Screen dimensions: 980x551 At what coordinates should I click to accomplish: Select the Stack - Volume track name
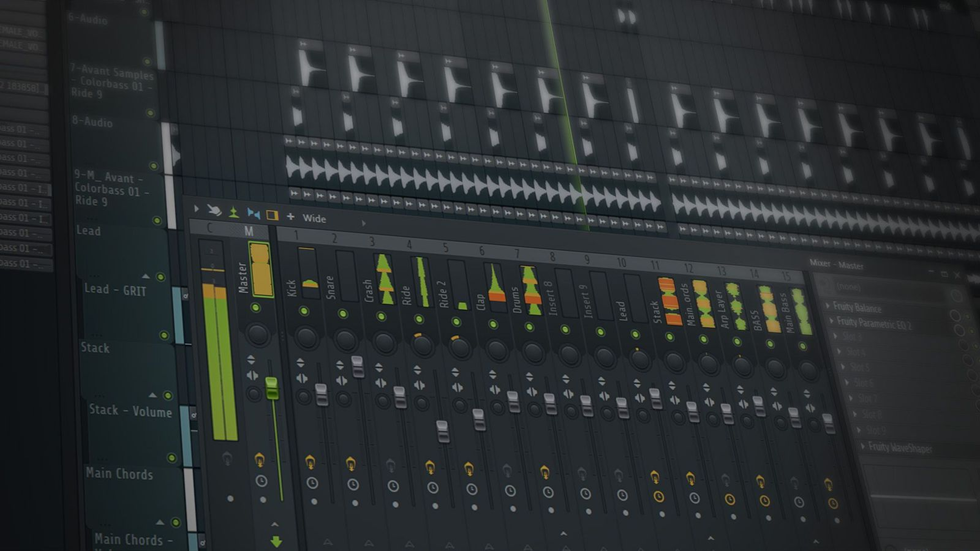tap(130, 411)
